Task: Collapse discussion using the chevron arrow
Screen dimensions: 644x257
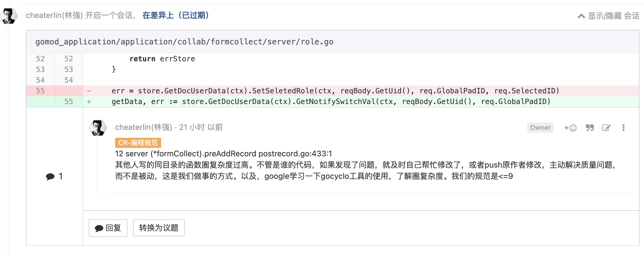Action: coord(581,16)
